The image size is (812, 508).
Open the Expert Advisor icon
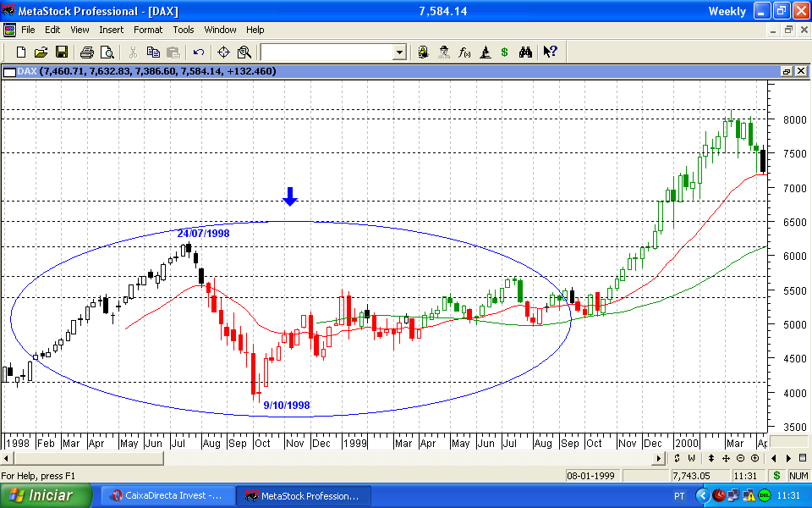444,52
